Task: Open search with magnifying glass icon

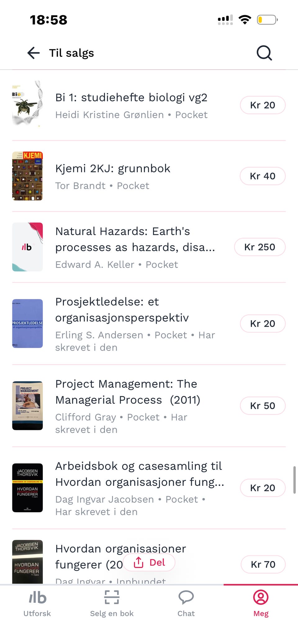Action: pos(264,53)
